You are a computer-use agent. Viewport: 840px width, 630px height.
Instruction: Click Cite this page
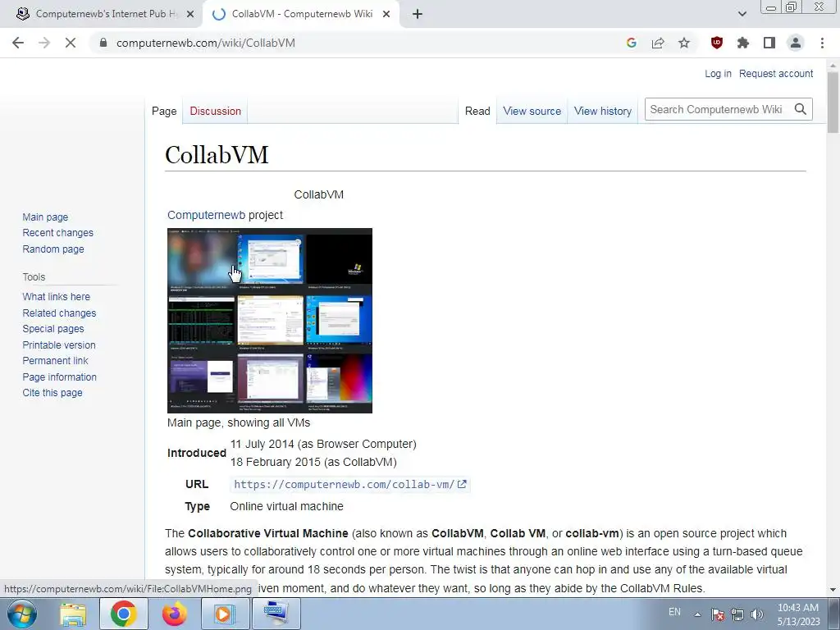click(x=52, y=393)
